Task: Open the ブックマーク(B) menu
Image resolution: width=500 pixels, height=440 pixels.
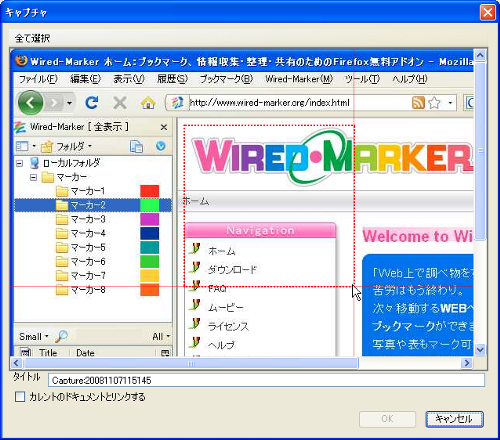Action: [226, 79]
